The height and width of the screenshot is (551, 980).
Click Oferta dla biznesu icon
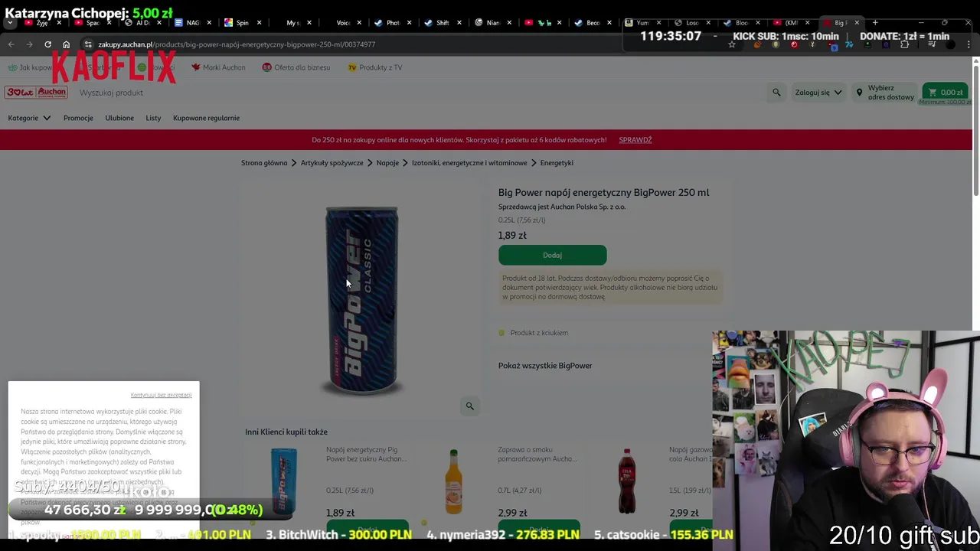click(266, 67)
